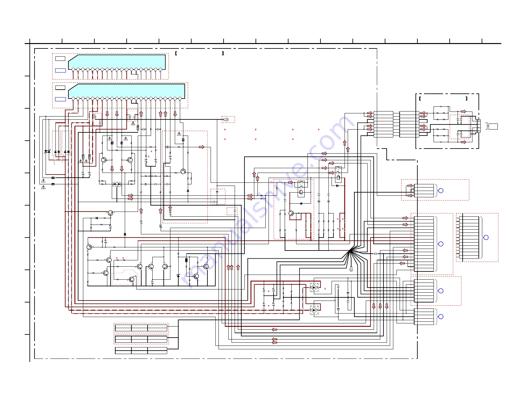This screenshot has height=400, width=532.
Task: Select the bottom three-cell table without dashed border
Action: tap(141, 351)
